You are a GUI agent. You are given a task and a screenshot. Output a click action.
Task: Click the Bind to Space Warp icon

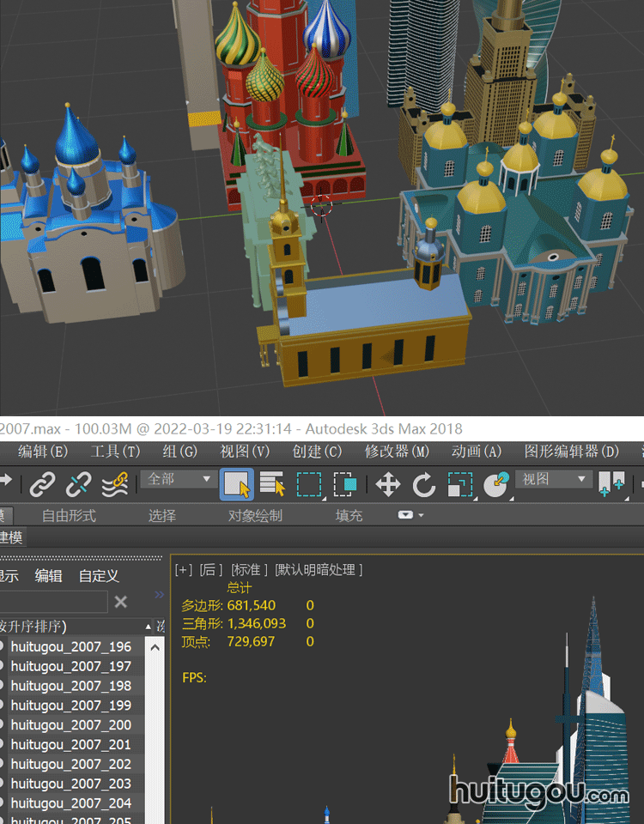pyautogui.click(x=115, y=485)
